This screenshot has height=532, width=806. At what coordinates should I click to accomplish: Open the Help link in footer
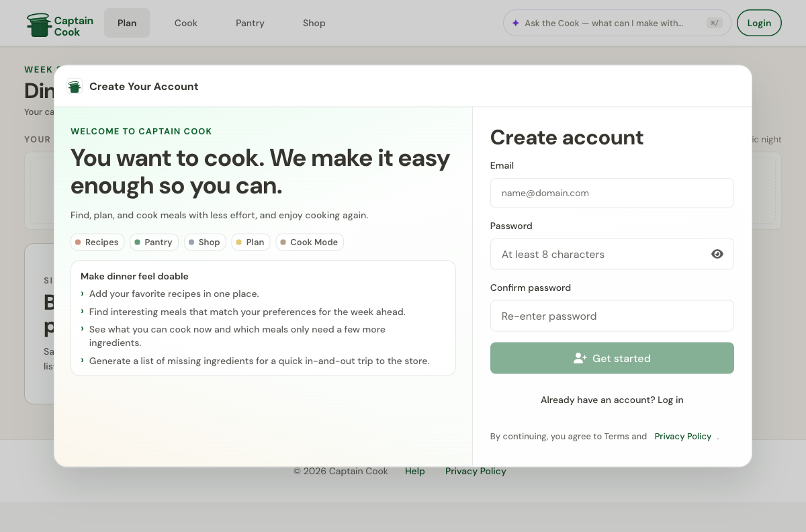click(415, 471)
